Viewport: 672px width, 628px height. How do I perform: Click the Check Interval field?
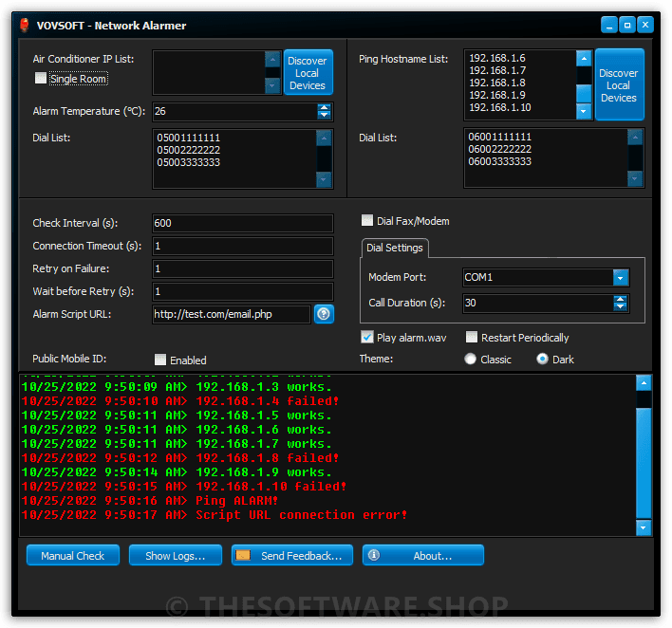243,223
